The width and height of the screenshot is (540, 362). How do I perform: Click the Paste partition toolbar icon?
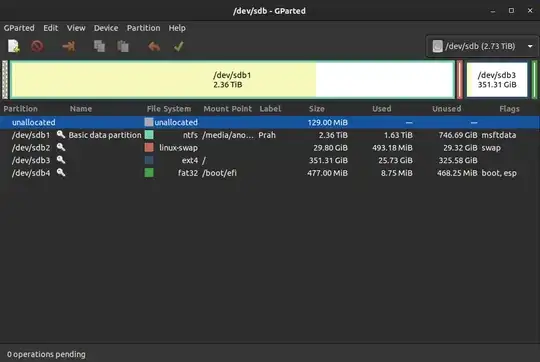123,46
